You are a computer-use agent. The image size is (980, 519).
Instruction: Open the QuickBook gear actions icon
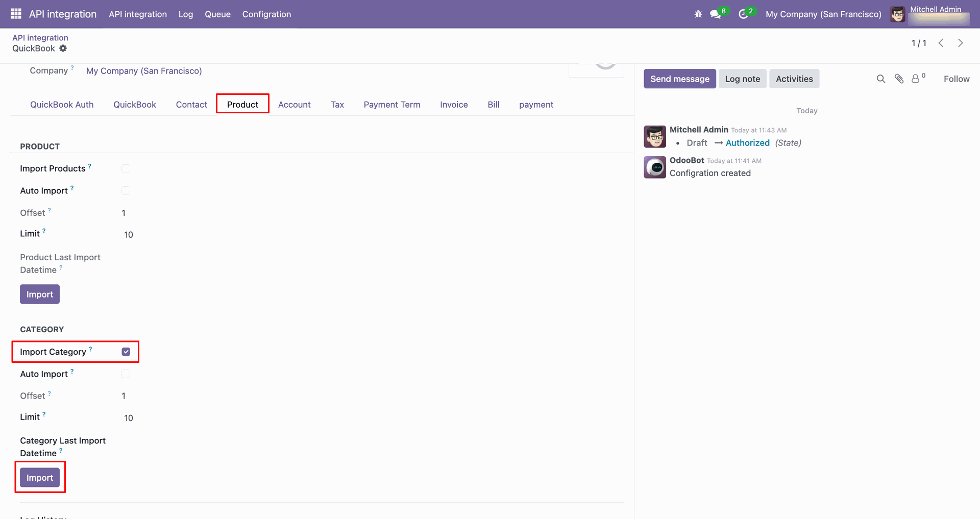(63, 48)
